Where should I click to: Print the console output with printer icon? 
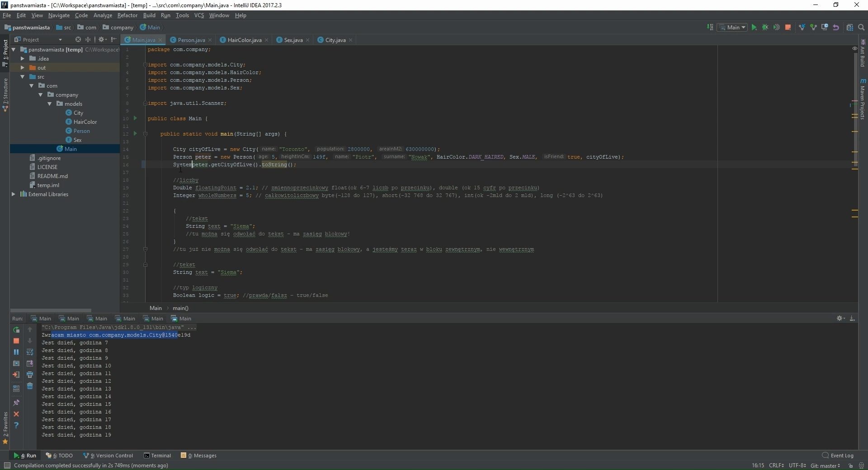(30, 375)
